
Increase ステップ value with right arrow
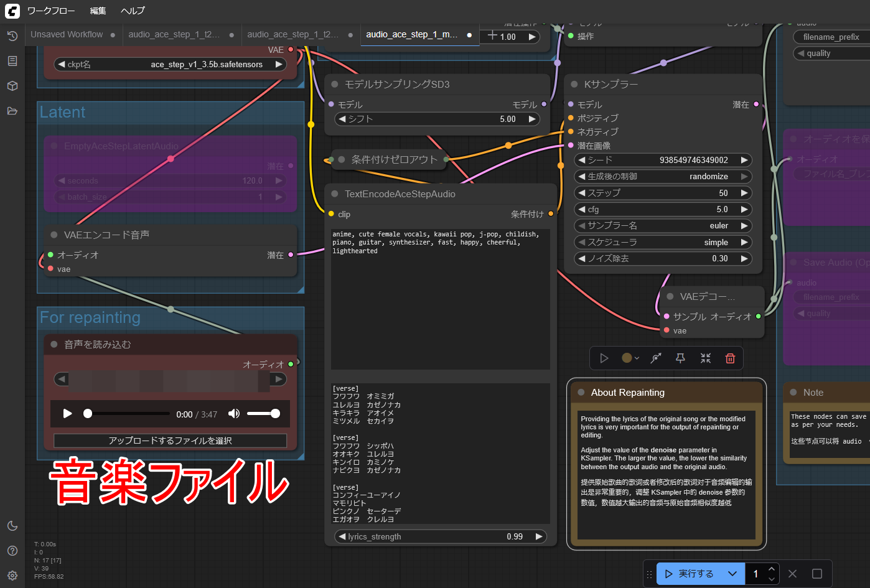coord(744,193)
